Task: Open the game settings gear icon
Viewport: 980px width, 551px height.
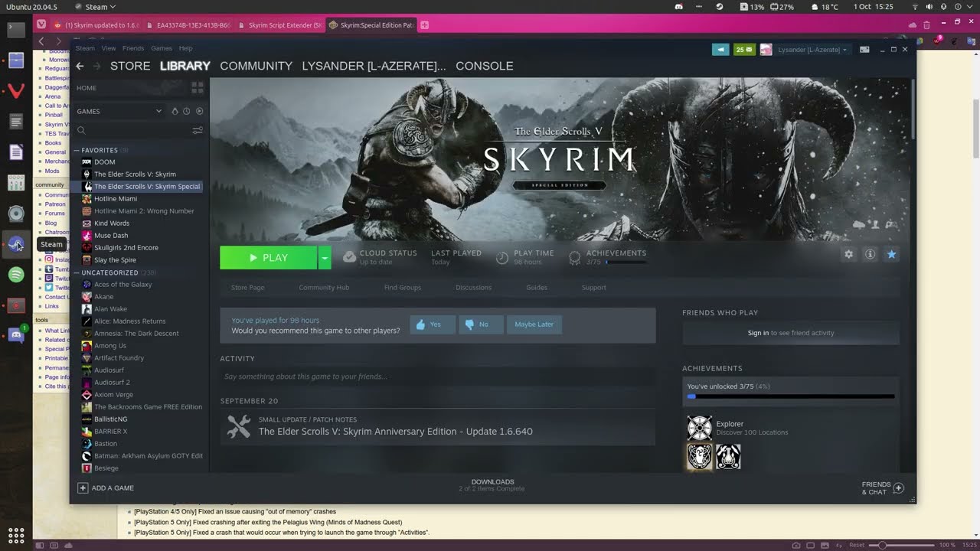Action: click(x=848, y=254)
